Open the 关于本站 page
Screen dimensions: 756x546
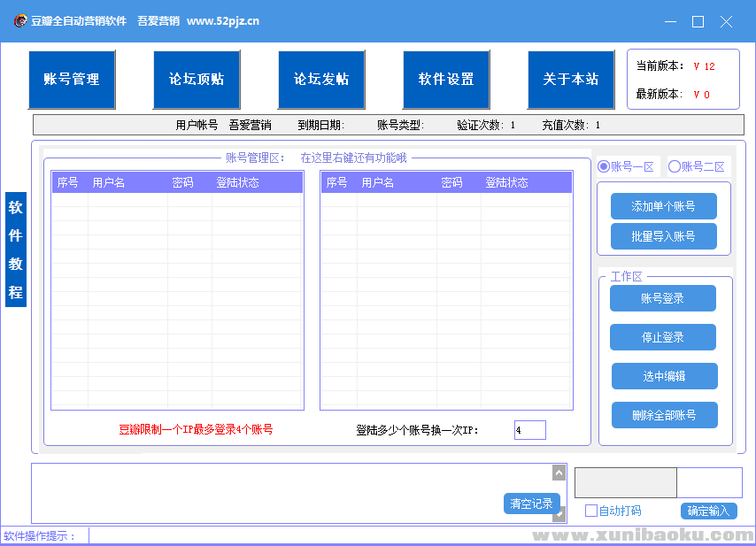tap(571, 80)
